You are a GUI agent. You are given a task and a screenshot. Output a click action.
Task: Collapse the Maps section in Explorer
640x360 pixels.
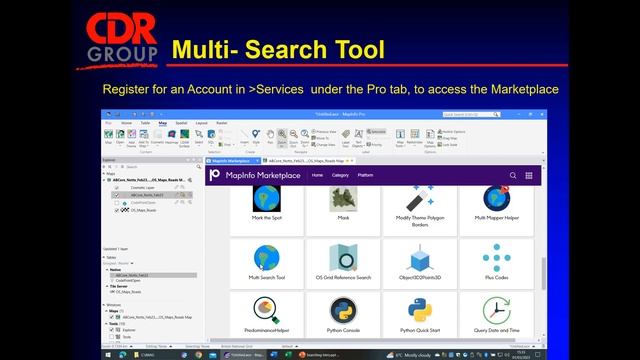[104, 174]
